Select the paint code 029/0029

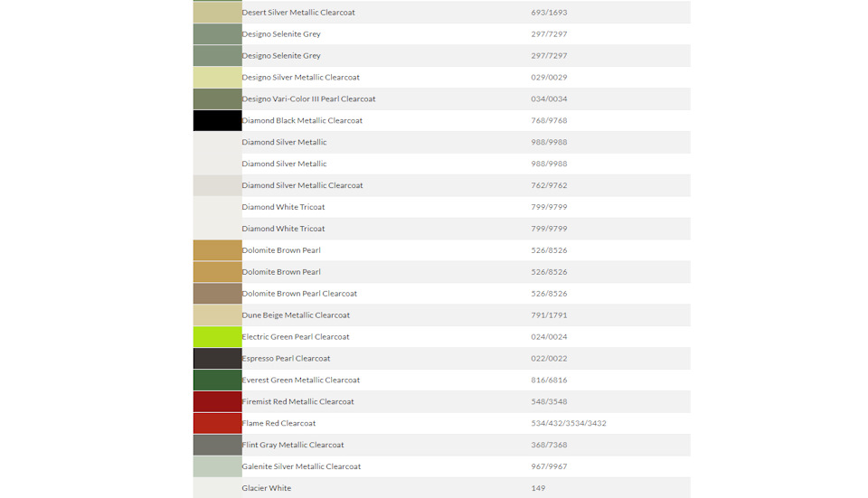[x=549, y=78]
